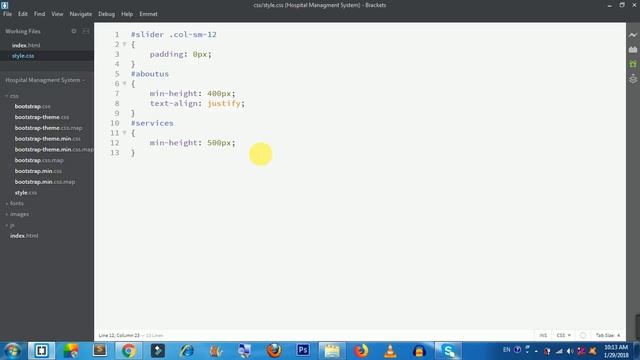Open Skype from the taskbar
Image resolution: width=640 pixels, height=360 pixels.
click(x=448, y=351)
